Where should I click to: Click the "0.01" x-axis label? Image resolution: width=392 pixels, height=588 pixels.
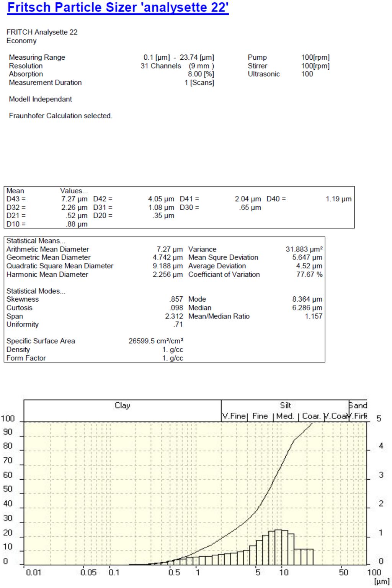click(x=33, y=573)
